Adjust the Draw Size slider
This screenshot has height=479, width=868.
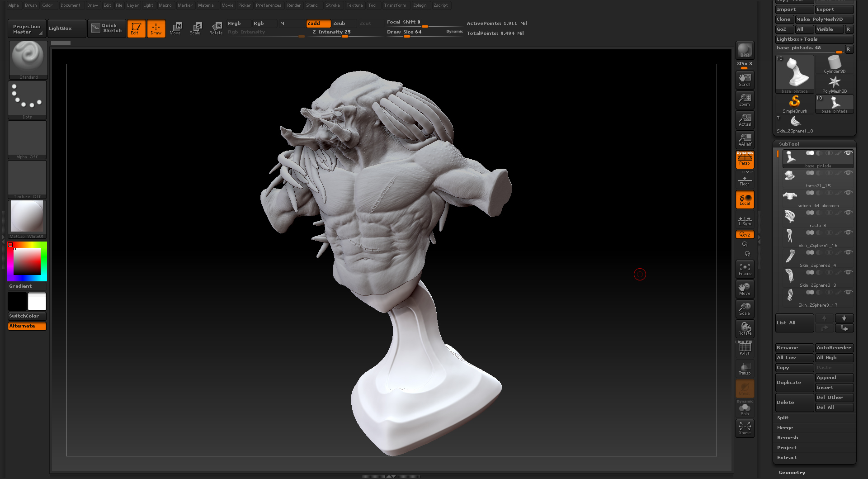407,37
